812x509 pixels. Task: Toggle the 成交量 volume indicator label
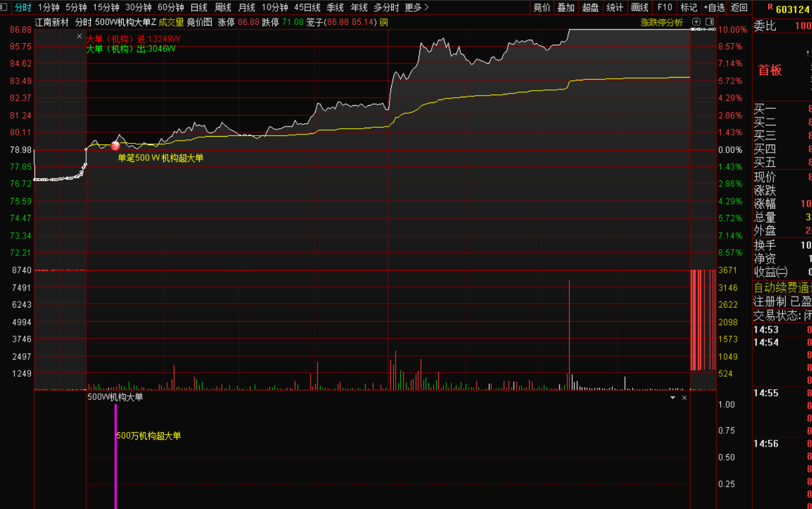[171, 22]
